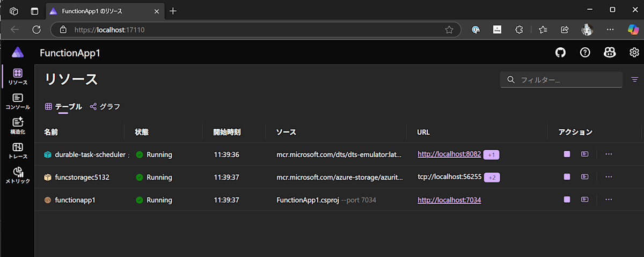The image size is (644, 257).
Task: Open browser settings and more menu
Action: (610, 30)
